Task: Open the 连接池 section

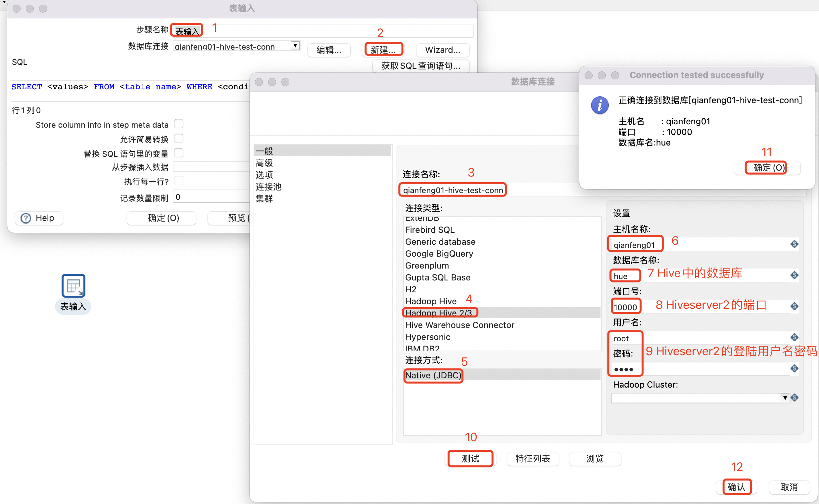Action: click(x=268, y=187)
